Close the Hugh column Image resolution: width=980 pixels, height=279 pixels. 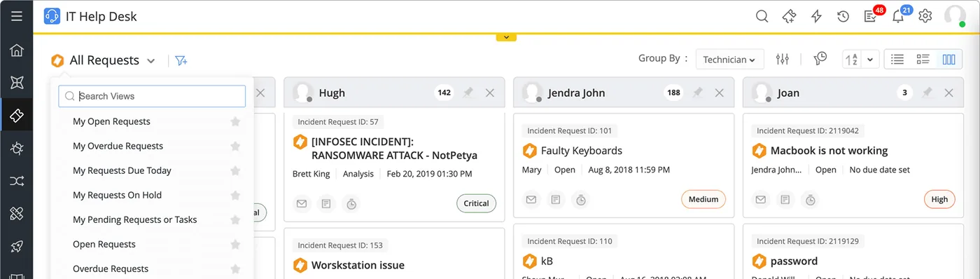point(490,93)
